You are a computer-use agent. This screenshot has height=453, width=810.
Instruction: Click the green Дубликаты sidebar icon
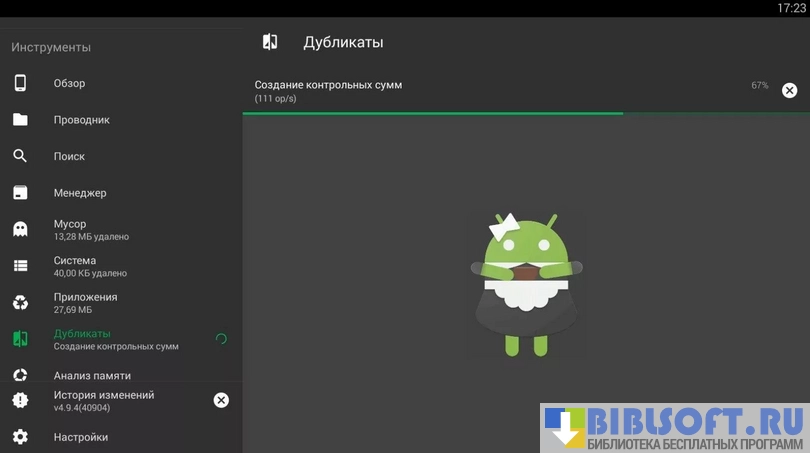pyautogui.click(x=20, y=339)
